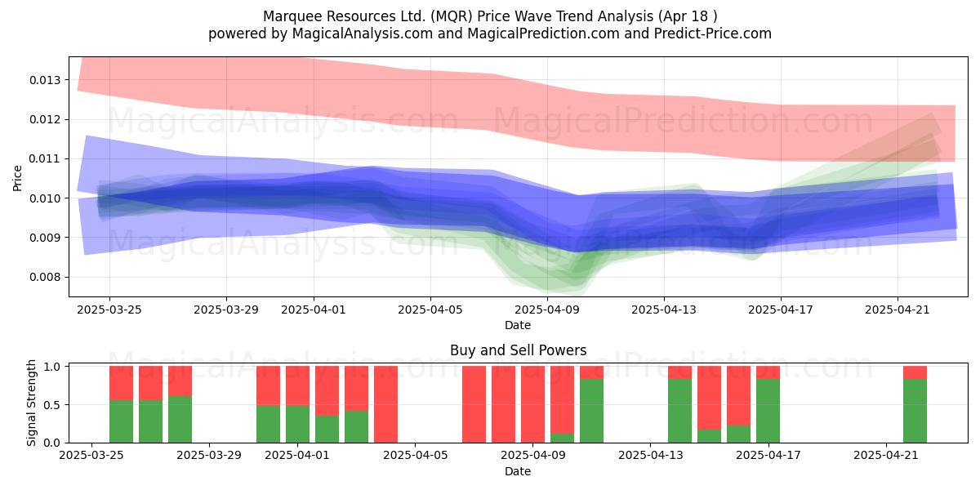Click 2025-04-01 on the price chart axis

(x=314, y=310)
